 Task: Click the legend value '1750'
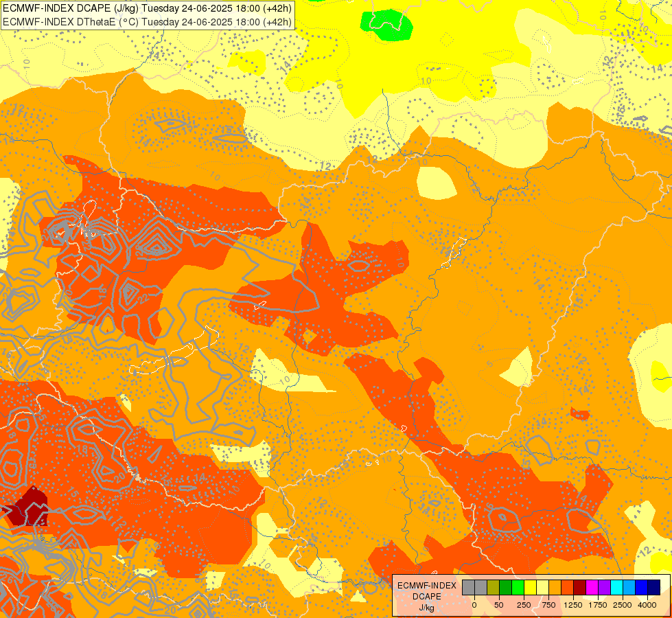pyautogui.click(x=598, y=605)
